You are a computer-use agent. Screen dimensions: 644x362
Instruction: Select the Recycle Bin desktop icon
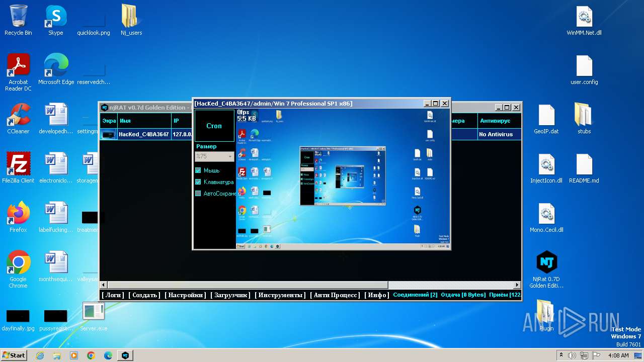pyautogui.click(x=18, y=21)
